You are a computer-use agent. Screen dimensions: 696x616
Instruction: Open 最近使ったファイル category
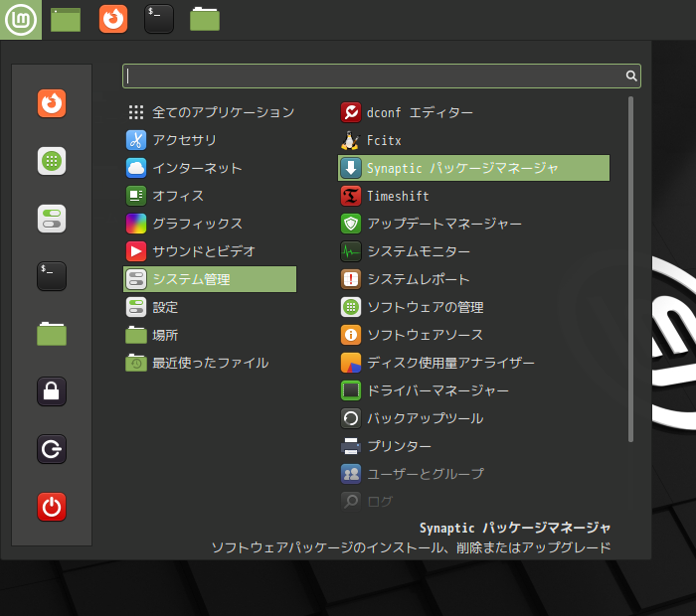[x=210, y=363]
